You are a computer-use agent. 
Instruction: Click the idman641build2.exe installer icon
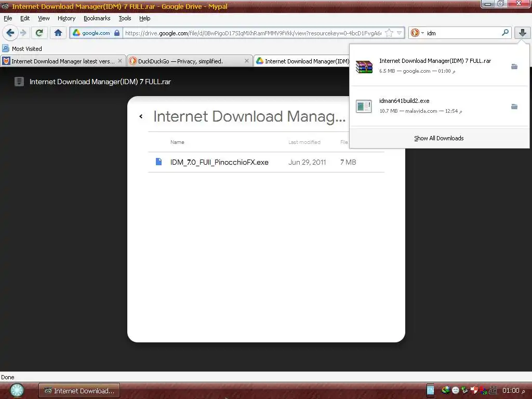click(x=364, y=106)
